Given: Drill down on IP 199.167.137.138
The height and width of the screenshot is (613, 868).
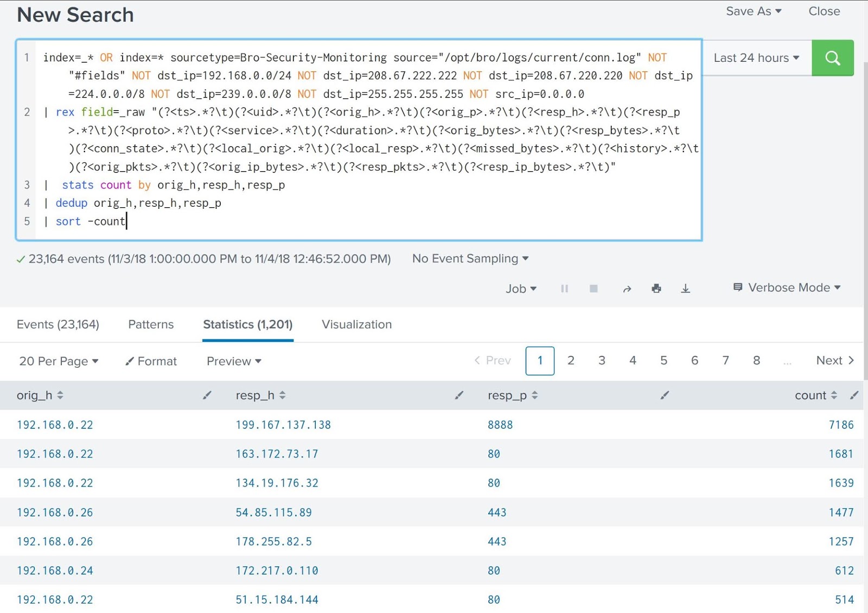Looking at the screenshot, I should point(284,425).
